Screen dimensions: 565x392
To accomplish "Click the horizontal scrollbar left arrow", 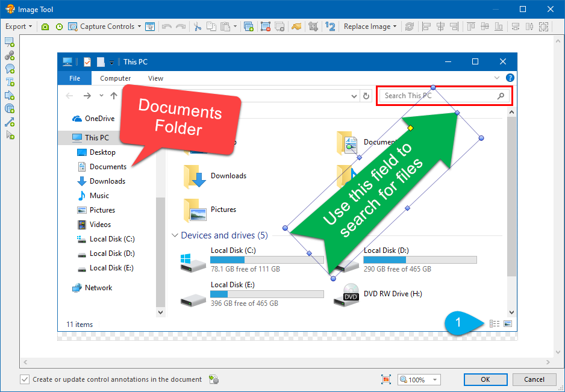I will (x=25, y=362).
